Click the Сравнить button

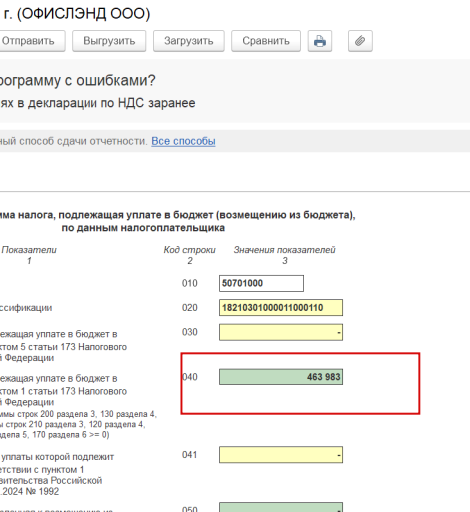[x=266, y=41]
